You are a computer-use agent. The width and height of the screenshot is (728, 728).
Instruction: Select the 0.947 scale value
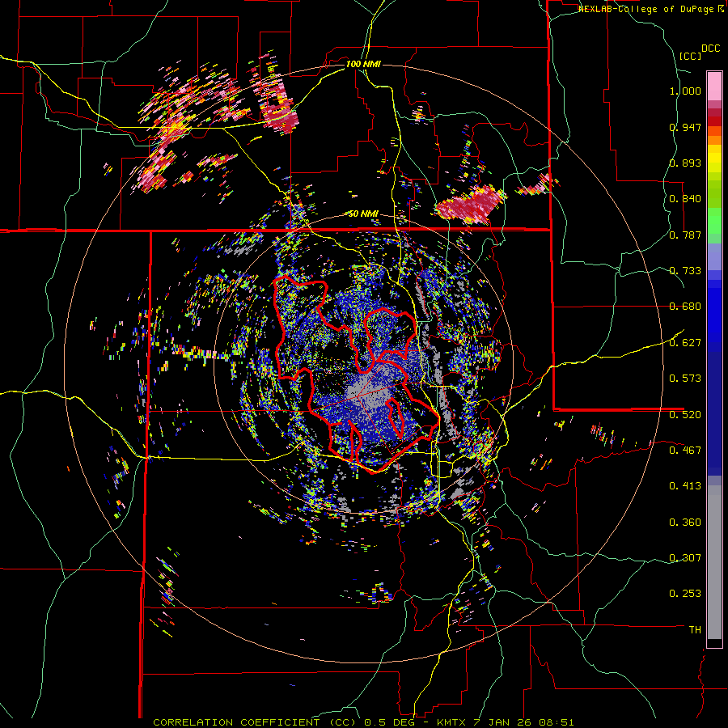click(685, 127)
